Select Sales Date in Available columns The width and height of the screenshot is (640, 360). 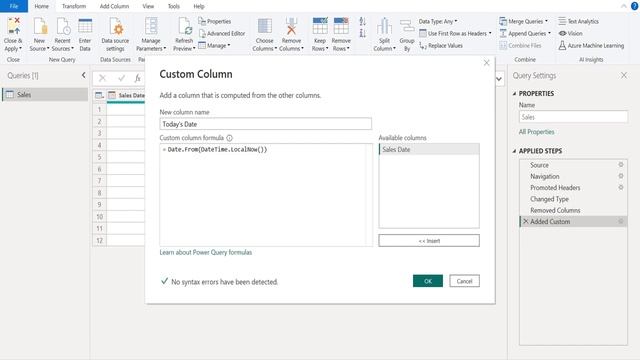pos(429,149)
